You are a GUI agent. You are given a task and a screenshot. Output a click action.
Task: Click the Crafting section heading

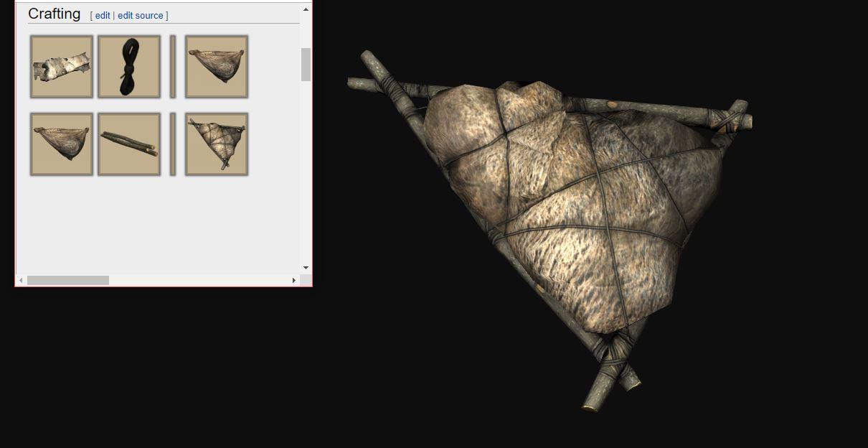point(54,14)
